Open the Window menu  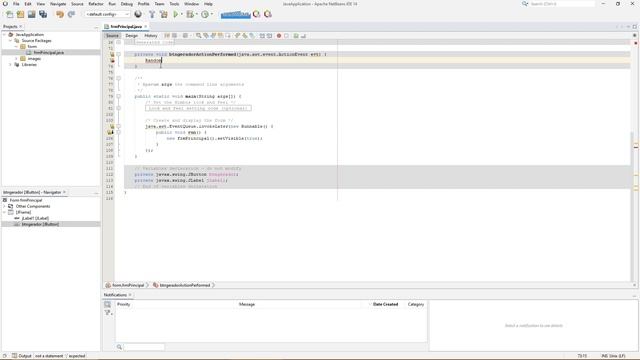pyautogui.click(x=191, y=4)
